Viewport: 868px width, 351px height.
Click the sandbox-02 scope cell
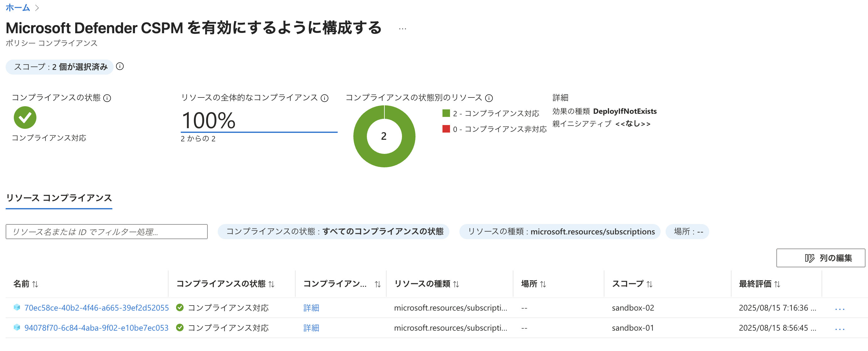click(x=633, y=307)
